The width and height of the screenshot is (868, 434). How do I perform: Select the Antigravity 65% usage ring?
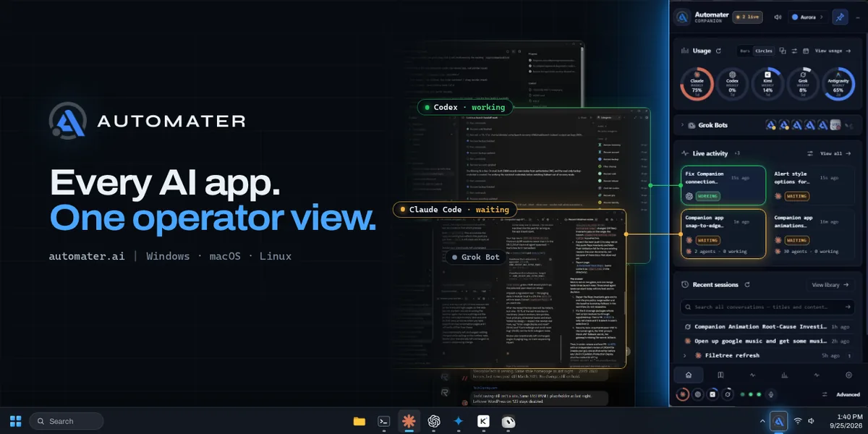click(x=838, y=84)
